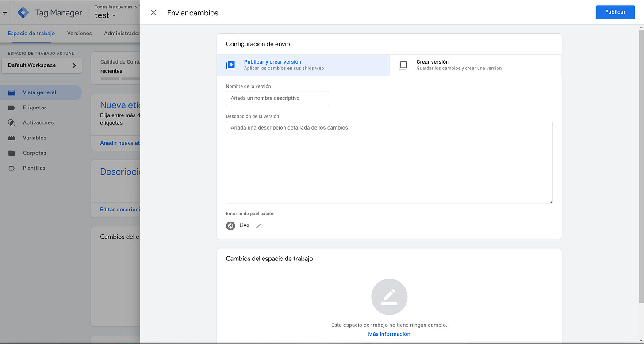Click the Configuración de envío heading
The width and height of the screenshot is (644, 344).
point(258,44)
